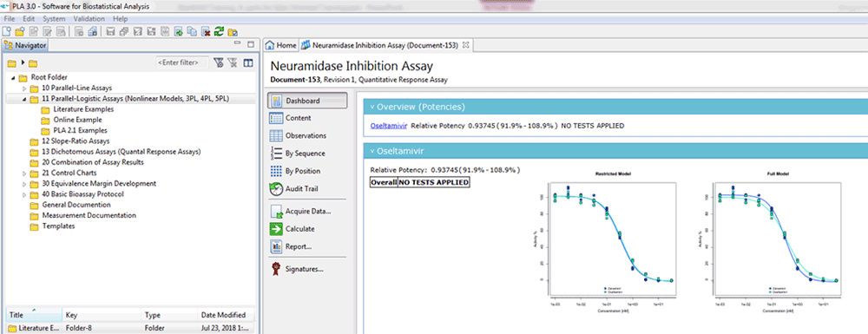Switch to the Home tab
The image size is (868, 334).
[281, 45]
